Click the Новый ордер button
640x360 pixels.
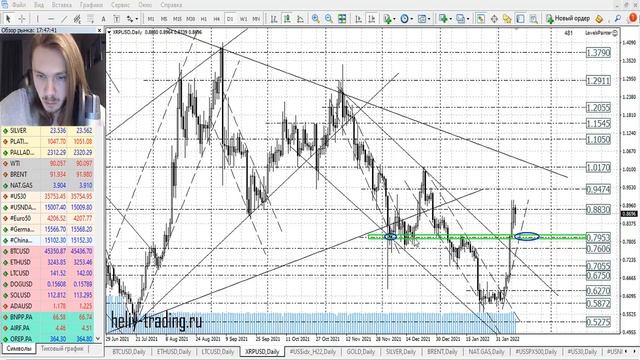coord(568,19)
